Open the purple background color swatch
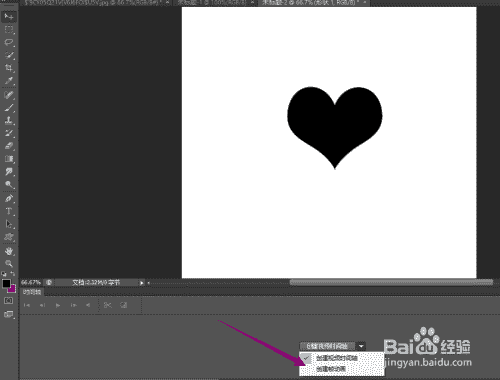The width and height of the screenshot is (500, 380). [13, 290]
